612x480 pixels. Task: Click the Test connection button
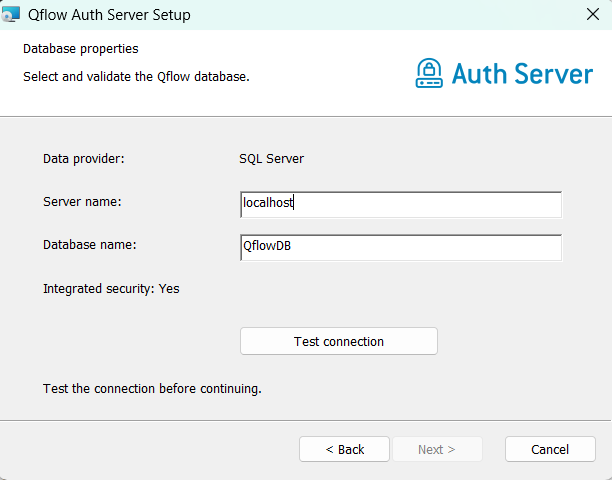pos(339,341)
